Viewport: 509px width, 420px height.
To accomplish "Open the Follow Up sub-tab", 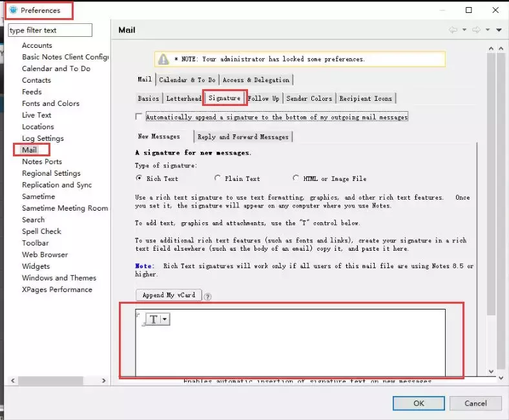I will coord(264,98).
